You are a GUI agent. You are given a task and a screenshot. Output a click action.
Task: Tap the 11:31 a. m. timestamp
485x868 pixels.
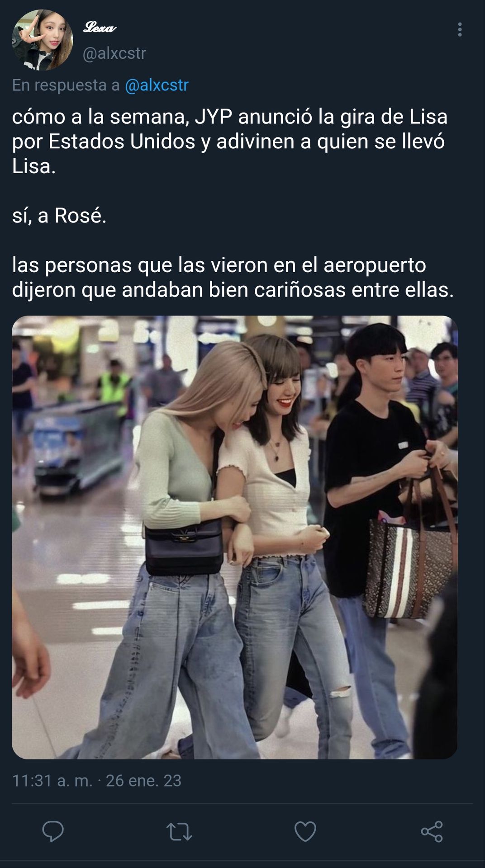click(x=52, y=781)
